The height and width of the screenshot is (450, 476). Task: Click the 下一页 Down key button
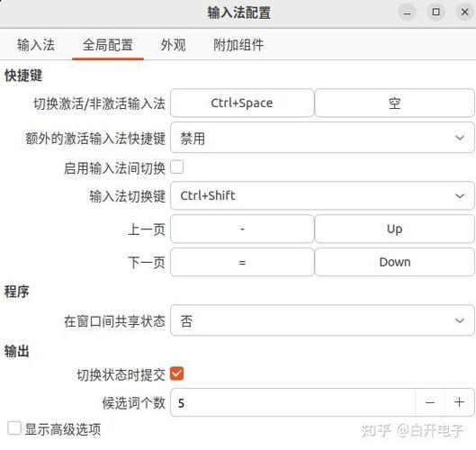tap(395, 262)
